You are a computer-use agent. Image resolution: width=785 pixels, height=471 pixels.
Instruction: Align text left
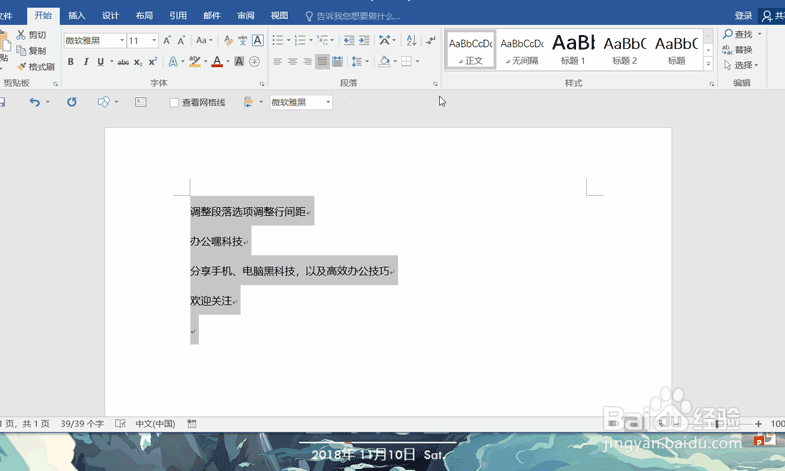(278, 62)
